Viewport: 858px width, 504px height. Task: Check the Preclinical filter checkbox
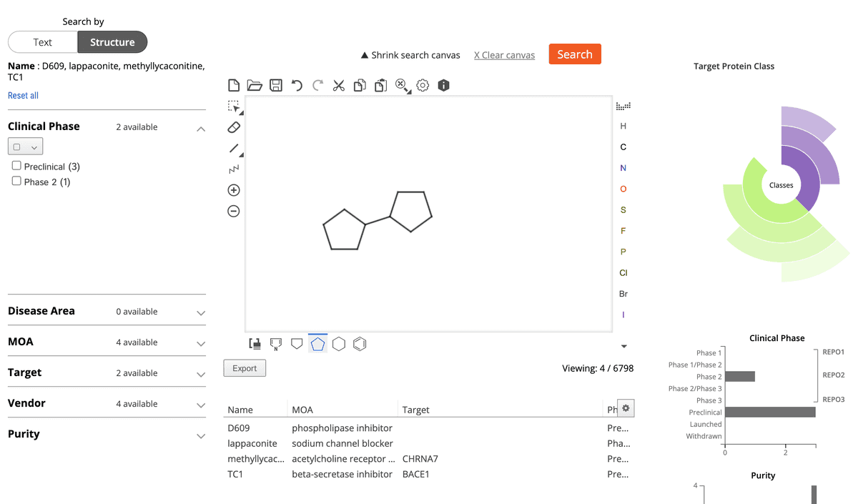[x=16, y=166]
